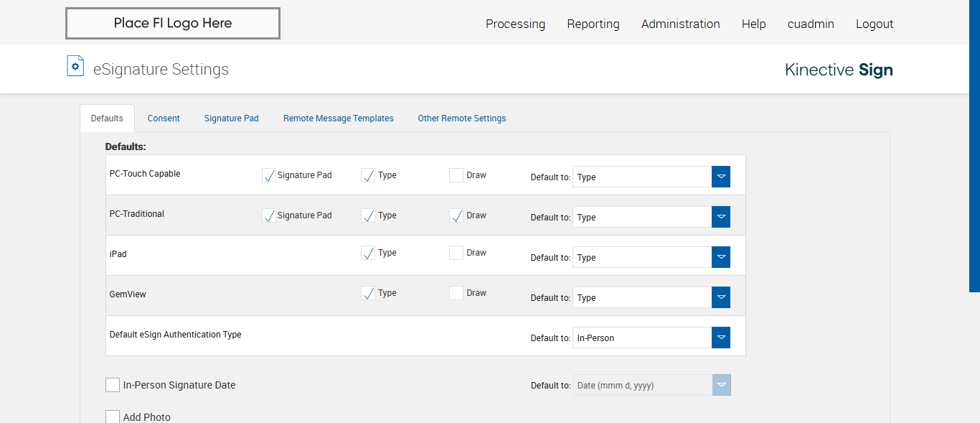Open the eSign Authentication Type dropdown
Screen dimensions: 980x423
(721, 338)
